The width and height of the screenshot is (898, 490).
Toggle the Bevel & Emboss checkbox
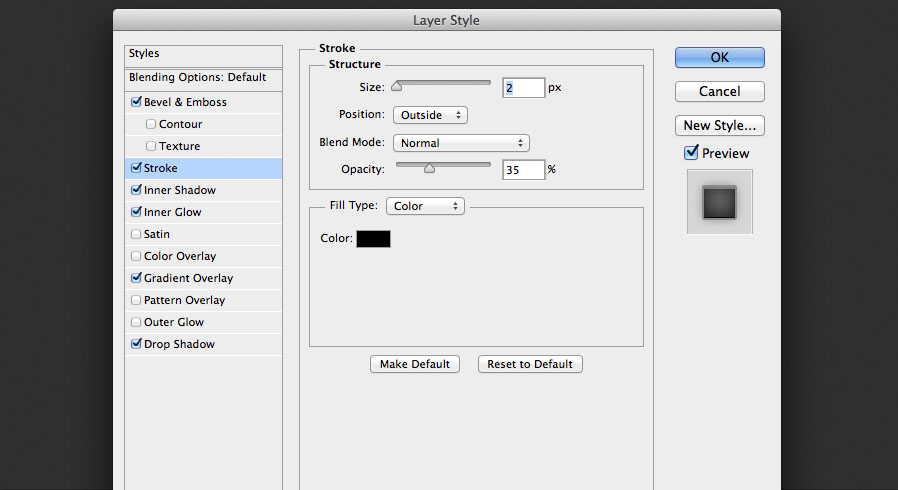click(x=136, y=102)
